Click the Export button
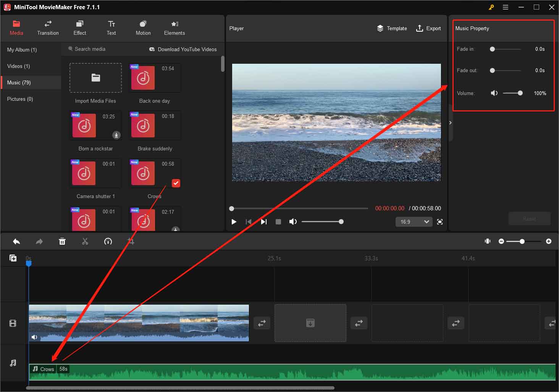559x392 pixels. point(428,28)
